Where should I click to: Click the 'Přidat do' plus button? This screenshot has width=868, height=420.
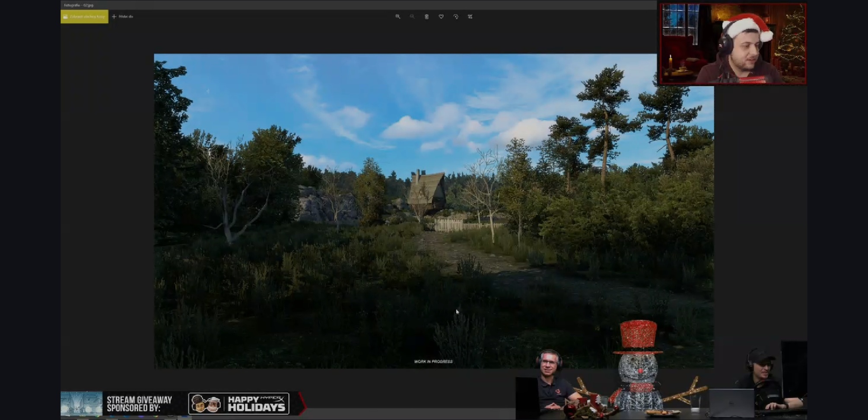click(122, 16)
